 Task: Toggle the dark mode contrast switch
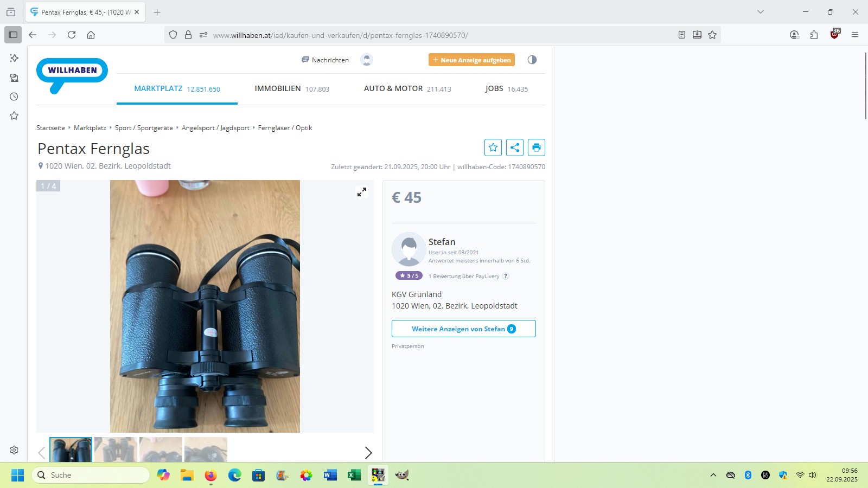532,60
